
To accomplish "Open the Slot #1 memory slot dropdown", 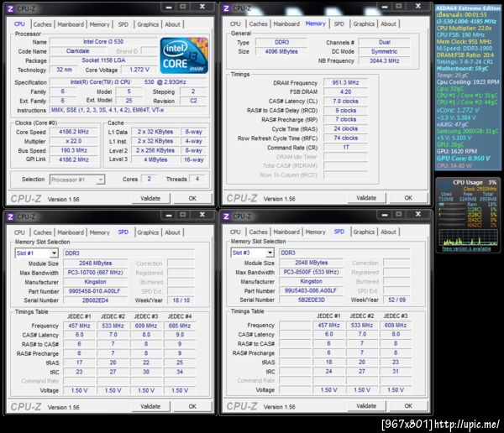I will pos(36,253).
